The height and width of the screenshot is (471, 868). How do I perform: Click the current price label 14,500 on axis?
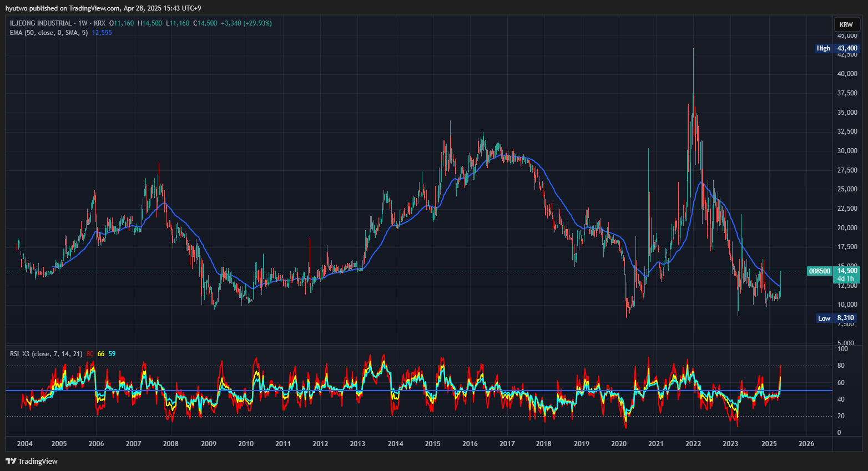(847, 271)
